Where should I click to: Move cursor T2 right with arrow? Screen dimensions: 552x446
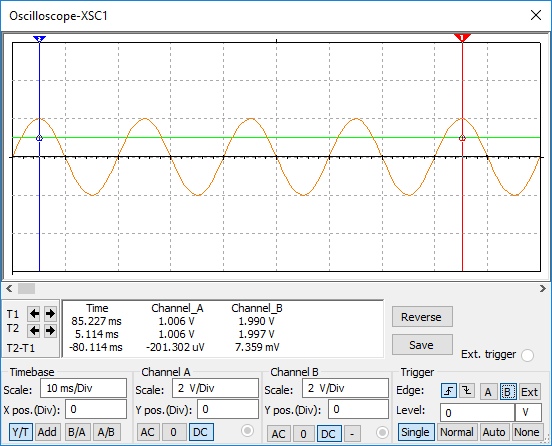pyautogui.click(x=51, y=330)
